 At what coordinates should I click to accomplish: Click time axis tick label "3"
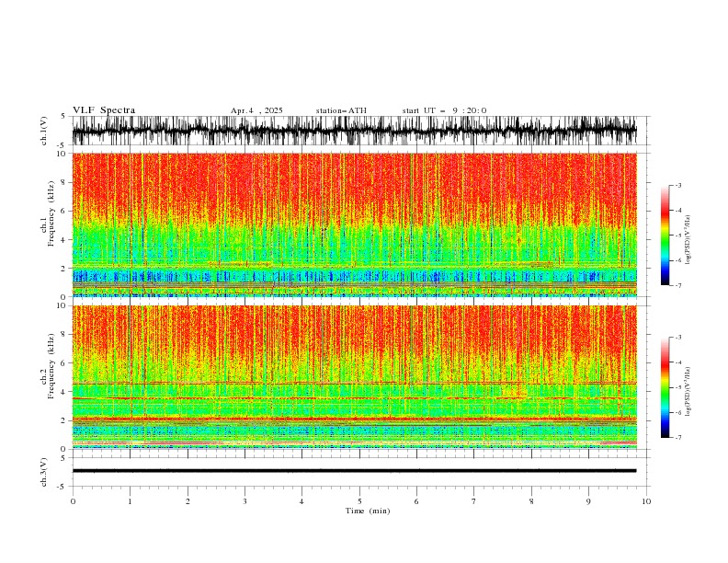[245, 501]
